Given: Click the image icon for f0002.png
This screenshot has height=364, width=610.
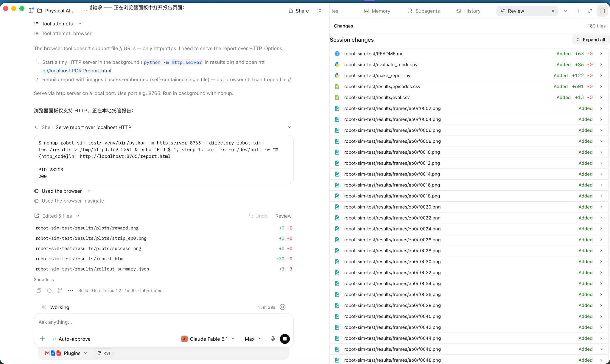Looking at the screenshot, I should click(x=337, y=108).
